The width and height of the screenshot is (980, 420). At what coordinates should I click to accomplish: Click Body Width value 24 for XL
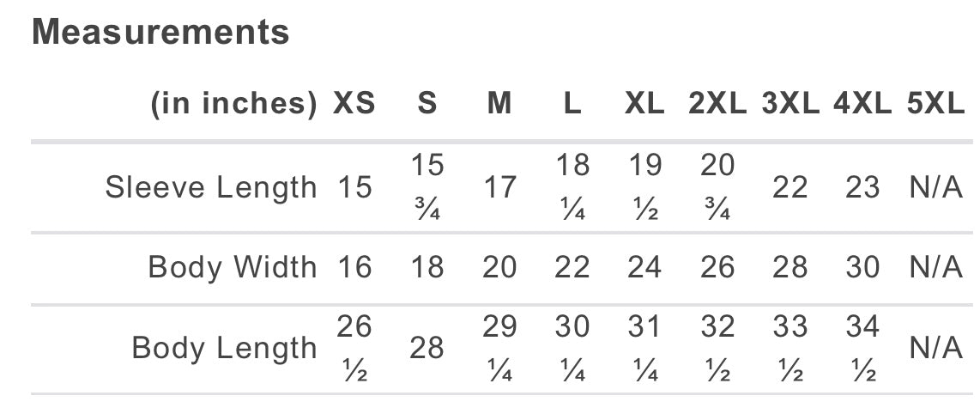pos(644,268)
